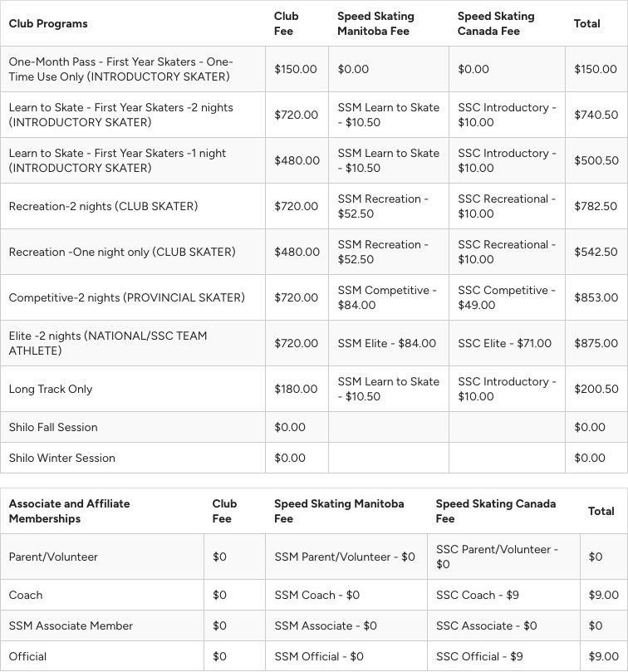This screenshot has height=672, width=628.
Task: Select the Shilo Fall Session row
Action: [x=314, y=427]
